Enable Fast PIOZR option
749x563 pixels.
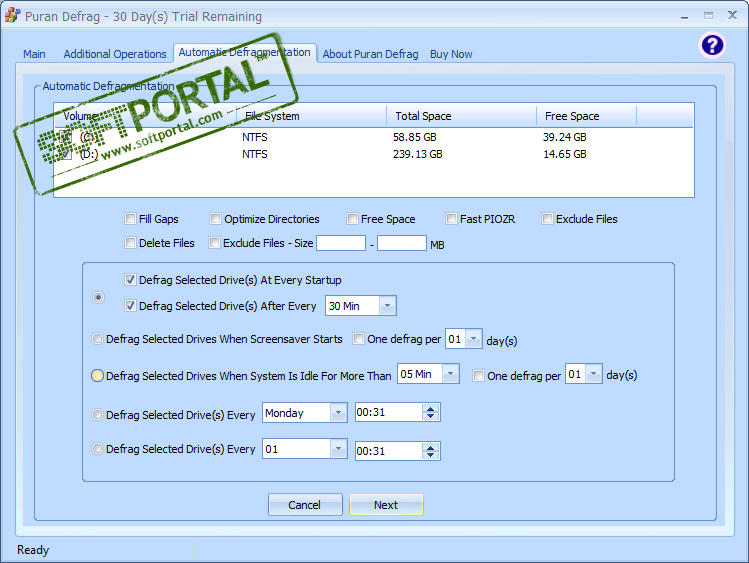[451, 219]
